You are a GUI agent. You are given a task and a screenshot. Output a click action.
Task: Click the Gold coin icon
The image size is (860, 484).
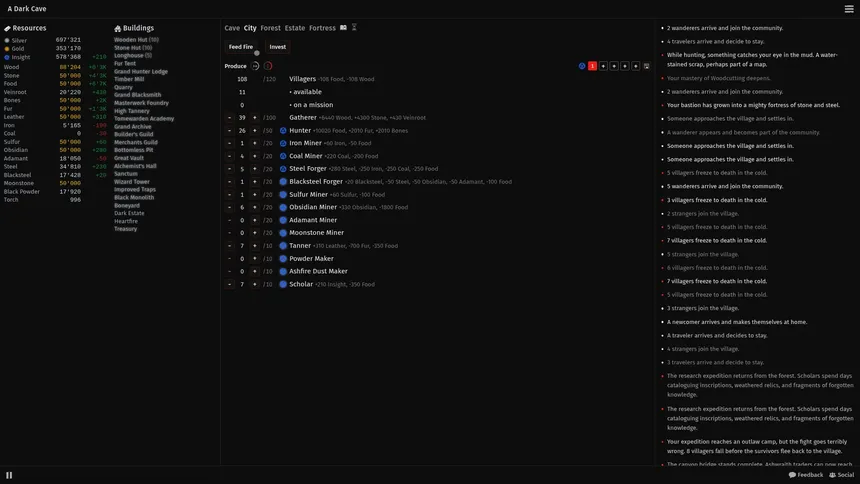click(x=7, y=49)
